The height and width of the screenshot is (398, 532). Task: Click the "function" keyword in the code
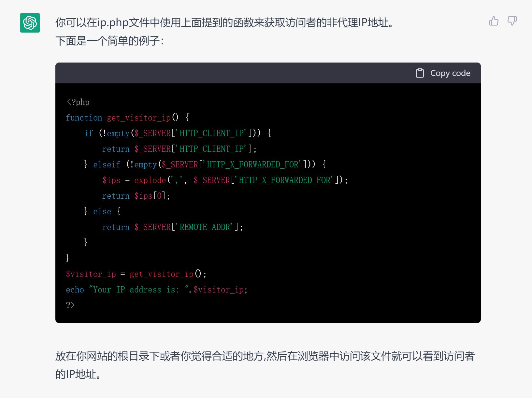click(84, 118)
